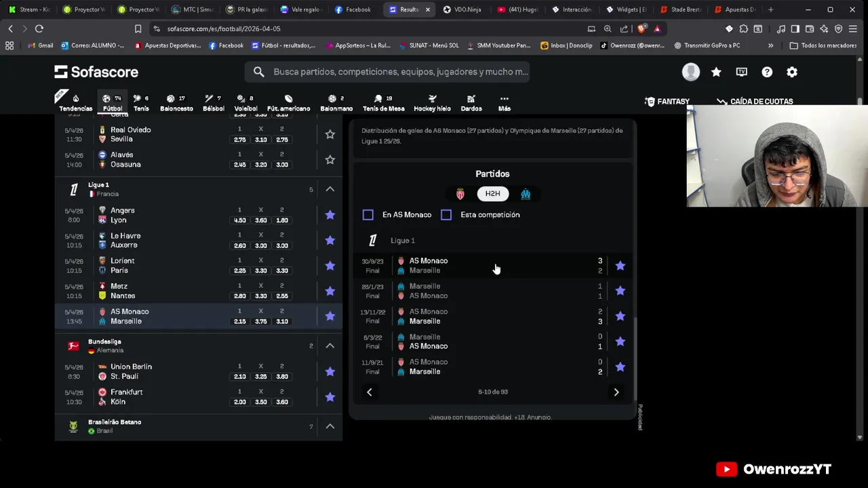Click the search magnifier icon
868x488 pixels.
259,72
